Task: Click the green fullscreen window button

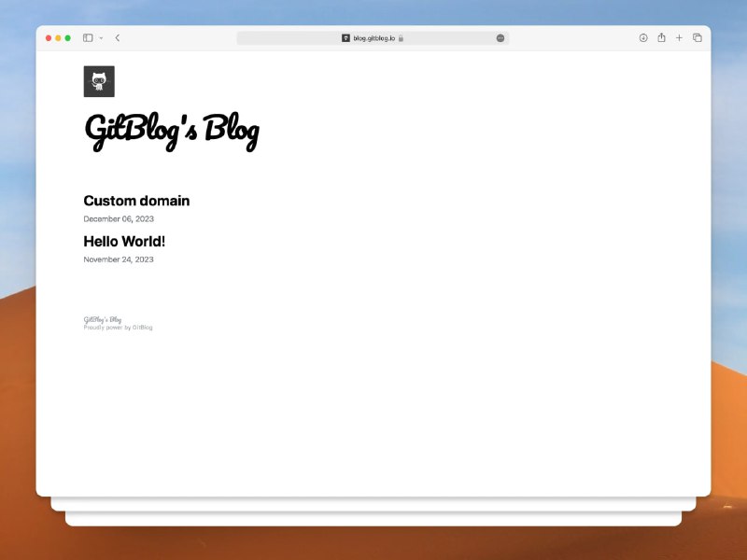Action: (67, 38)
